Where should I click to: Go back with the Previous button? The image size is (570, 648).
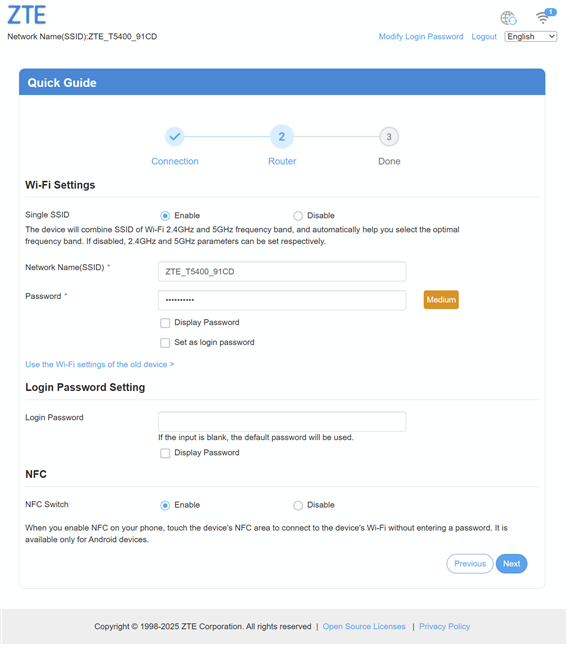click(x=470, y=564)
